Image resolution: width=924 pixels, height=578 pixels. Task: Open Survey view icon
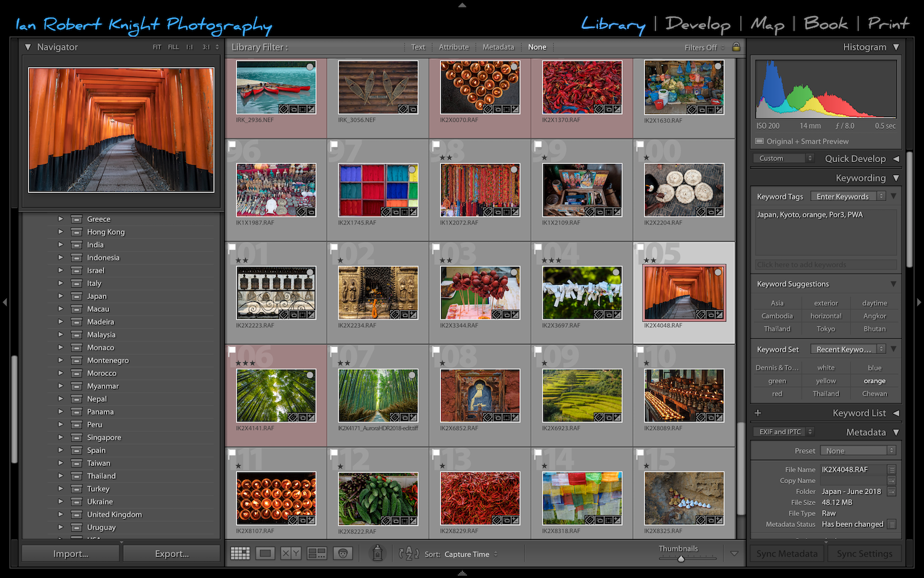(x=317, y=553)
